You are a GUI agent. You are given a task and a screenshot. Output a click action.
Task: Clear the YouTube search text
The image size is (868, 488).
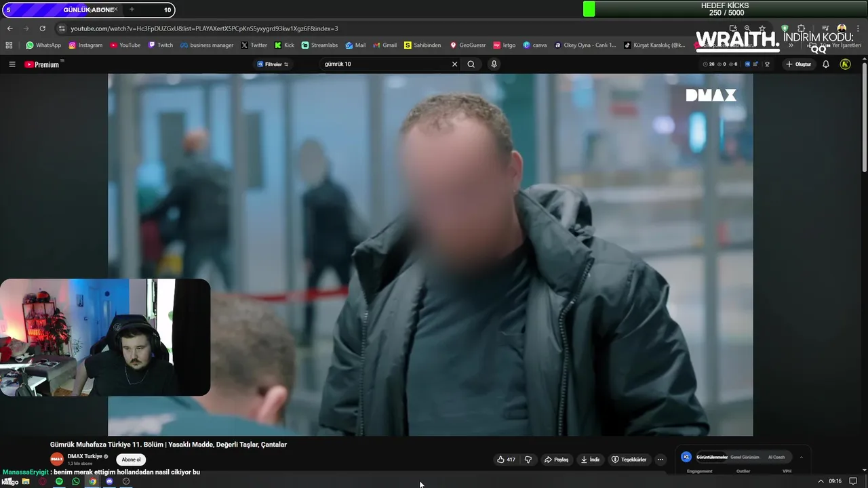[454, 64]
